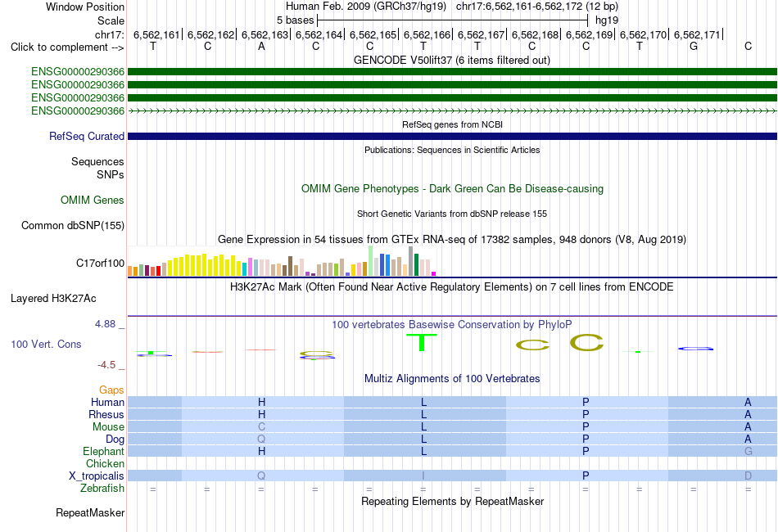Click the Sequences label in Publications track
778x532 pixels.
coord(97,161)
